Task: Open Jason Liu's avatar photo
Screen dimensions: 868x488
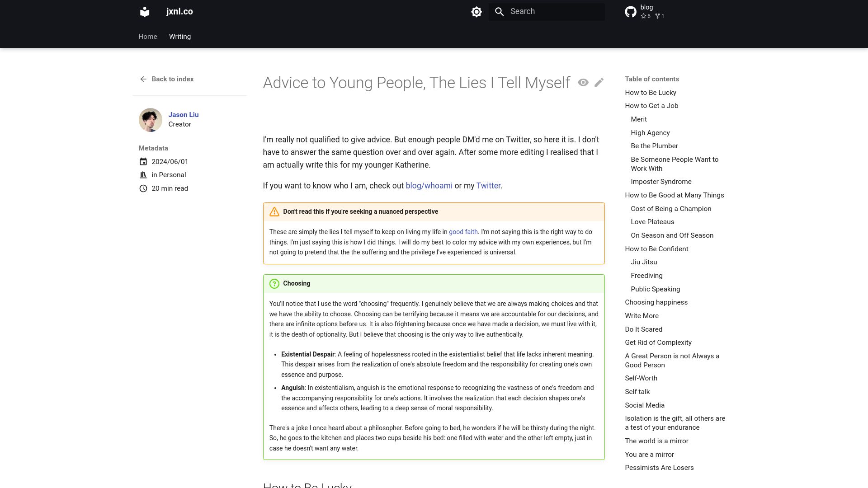Action: 151,120
